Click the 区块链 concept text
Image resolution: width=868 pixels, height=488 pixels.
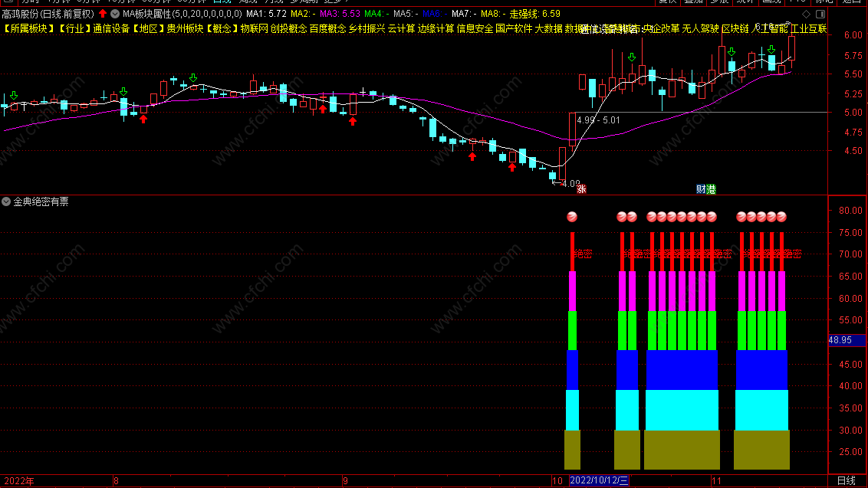(x=735, y=28)
